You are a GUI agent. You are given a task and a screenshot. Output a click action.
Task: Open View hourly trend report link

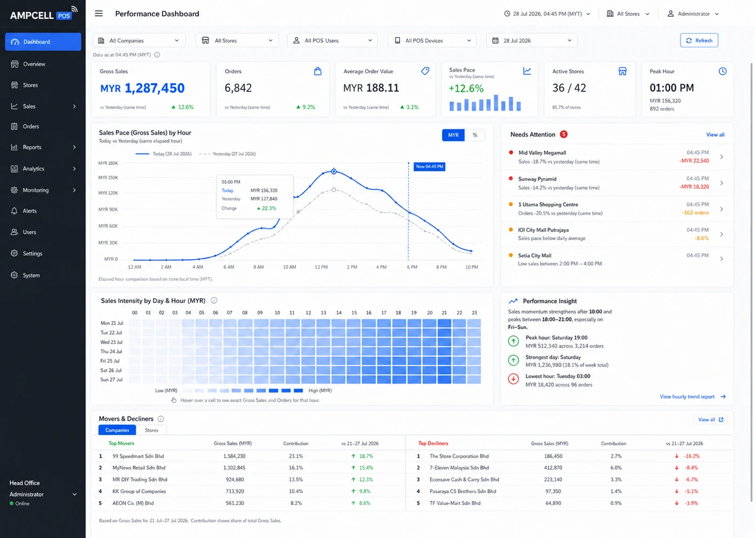click(693, 396)
